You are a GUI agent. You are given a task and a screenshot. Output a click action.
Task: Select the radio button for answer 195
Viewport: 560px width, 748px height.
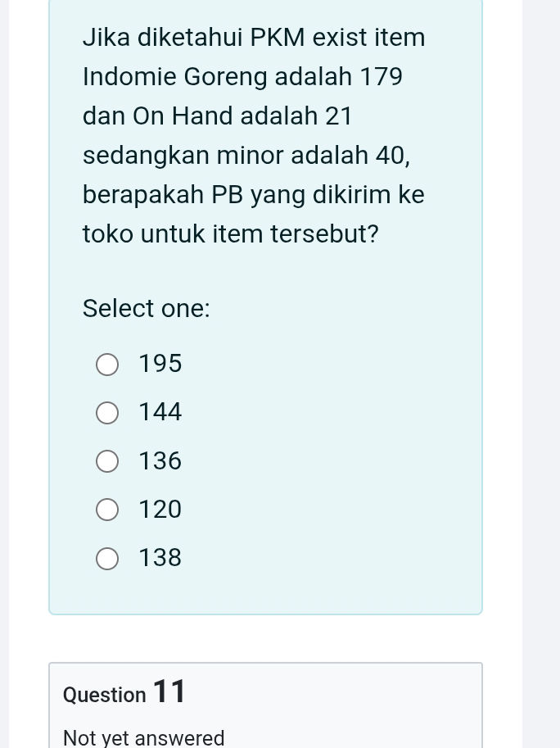coord(107,365)
